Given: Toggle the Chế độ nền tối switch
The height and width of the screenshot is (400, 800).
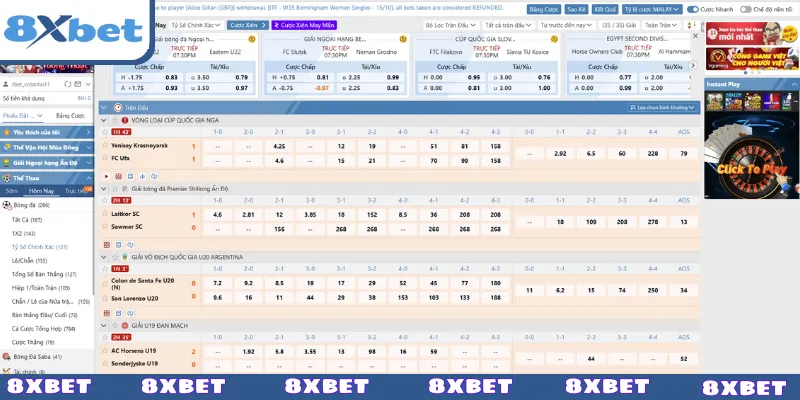Looking at the screenshot, I should (745, 9).
